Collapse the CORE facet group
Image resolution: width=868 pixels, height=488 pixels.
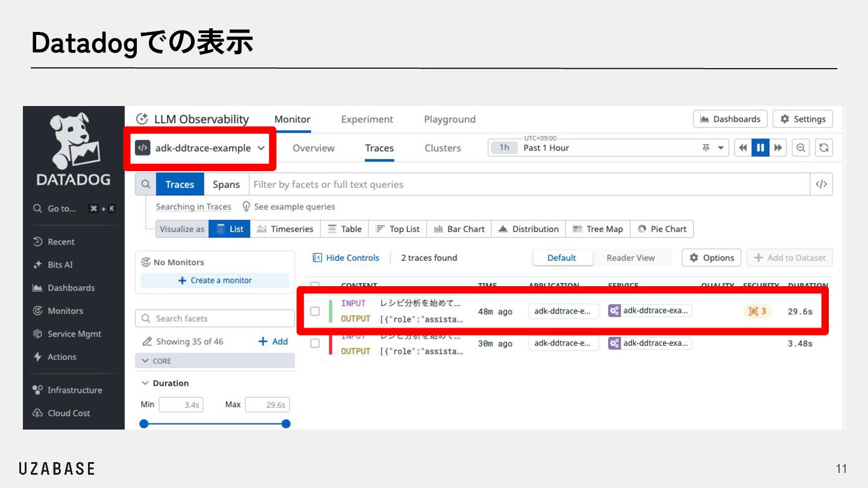point(215,361)
